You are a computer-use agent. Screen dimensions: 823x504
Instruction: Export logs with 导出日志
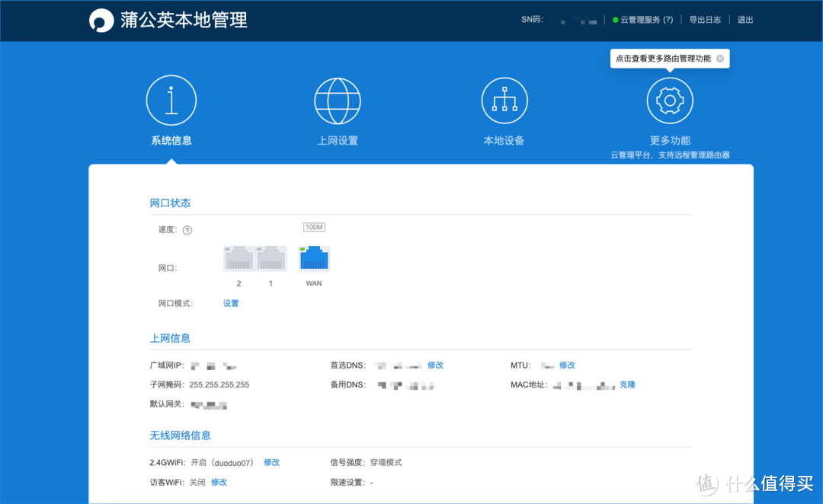coord(705,20)
